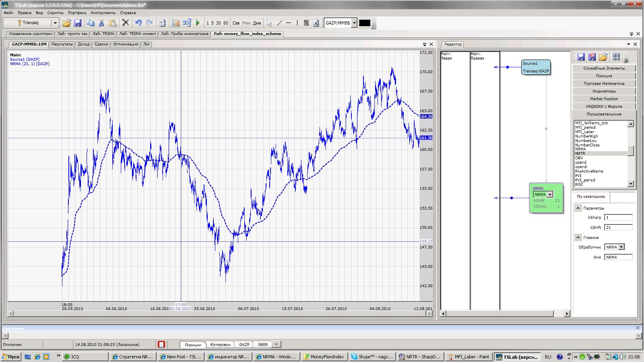644x362 pixels.
Task: Open the GAZP:ММВБ instrument dropdown
Action: tap(354, 23)
